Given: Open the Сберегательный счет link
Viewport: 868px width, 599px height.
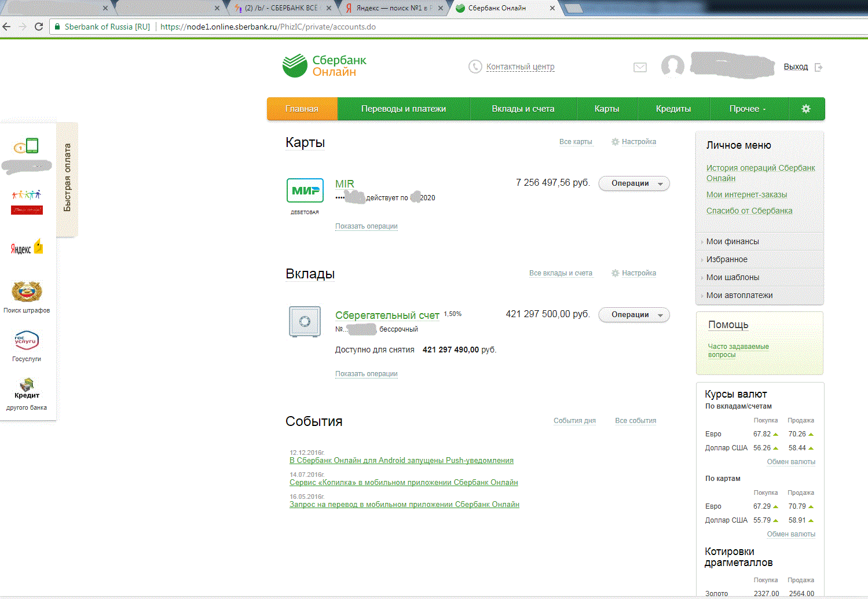Looking at the screenshot, I should (x=387, y=315).
